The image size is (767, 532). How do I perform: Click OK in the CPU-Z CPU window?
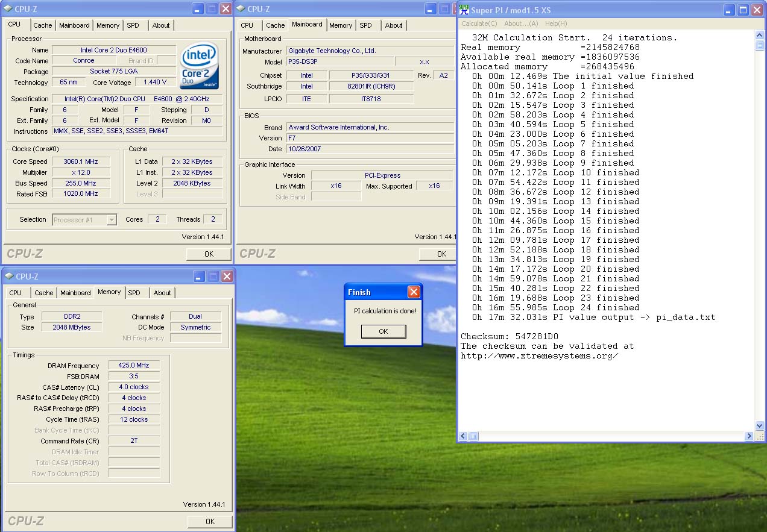pos(209,254)
